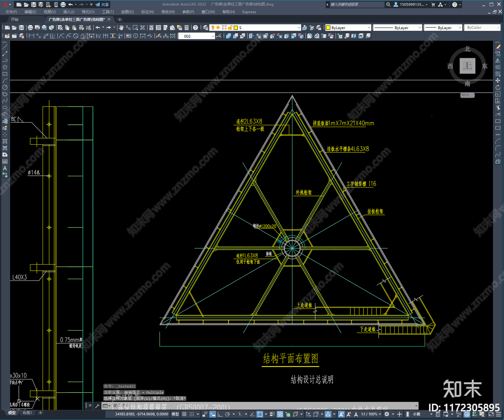Click the Plot printer icon in quick access toolbar

click(63, 4)
